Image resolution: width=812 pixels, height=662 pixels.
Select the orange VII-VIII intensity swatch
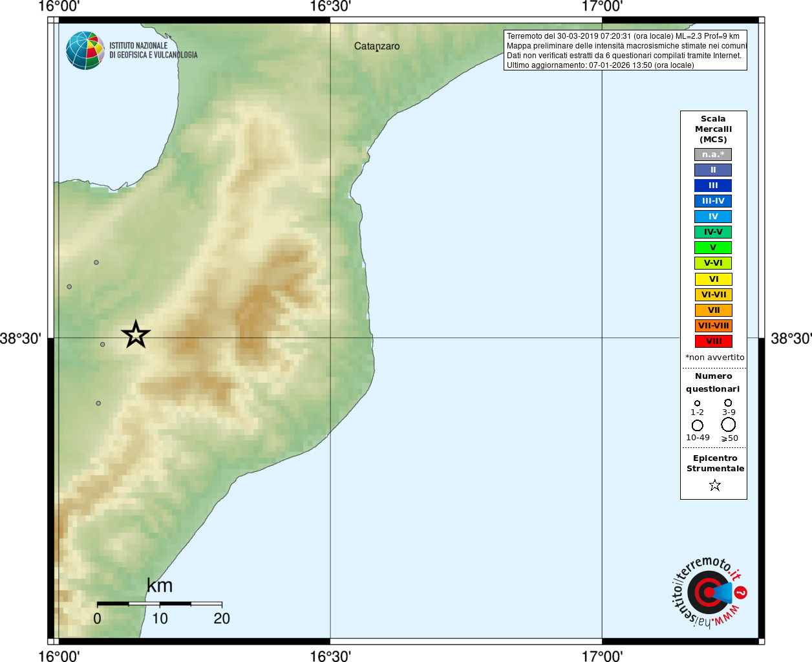coord(713,326)
